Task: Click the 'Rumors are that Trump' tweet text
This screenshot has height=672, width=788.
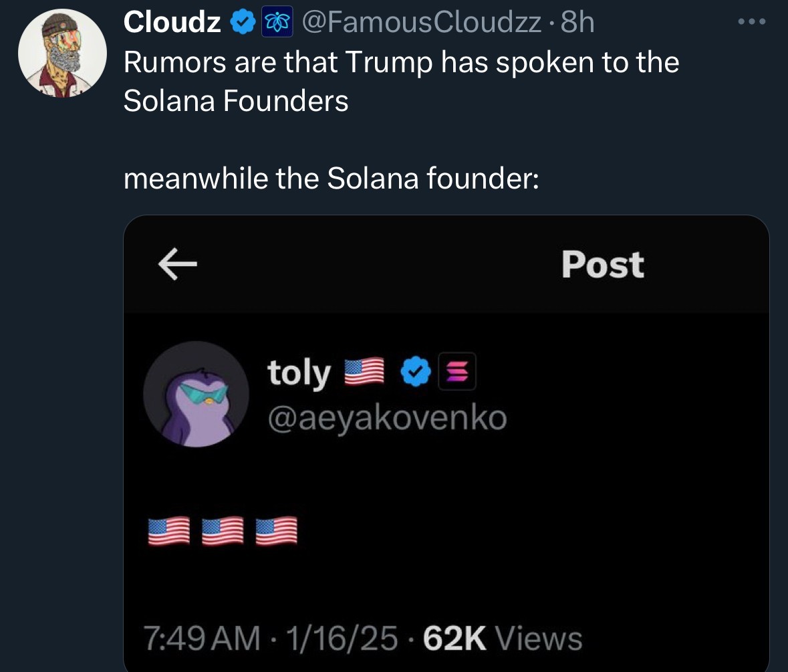Action: [401, 63]
